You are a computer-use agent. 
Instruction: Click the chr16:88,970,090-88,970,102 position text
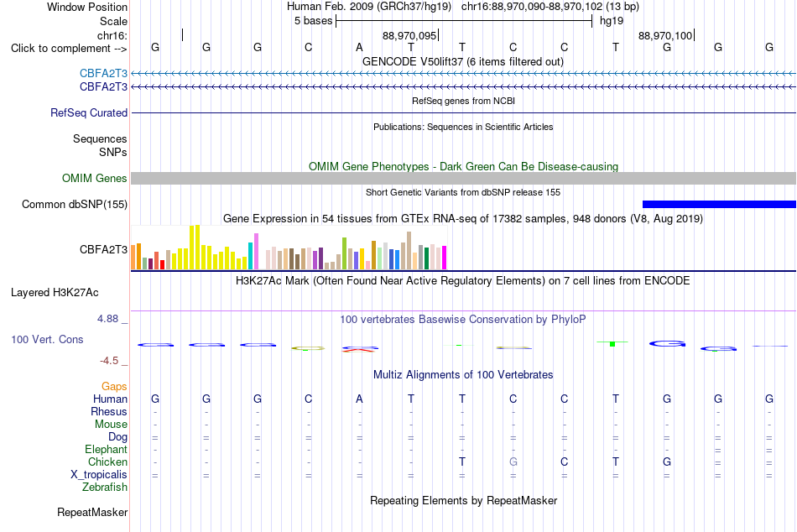(550, 7)
